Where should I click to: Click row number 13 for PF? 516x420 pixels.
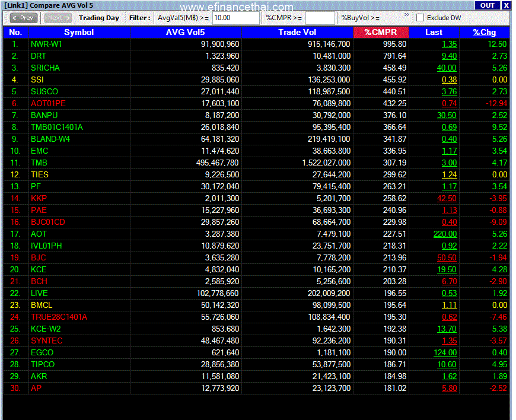pos(15,186)
